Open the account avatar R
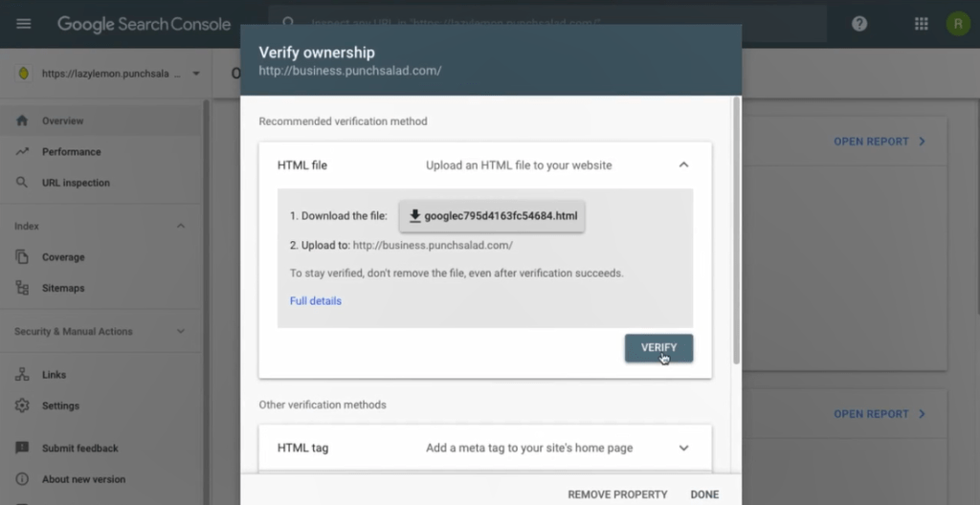The image size is (980, 505). coord(957,24)
